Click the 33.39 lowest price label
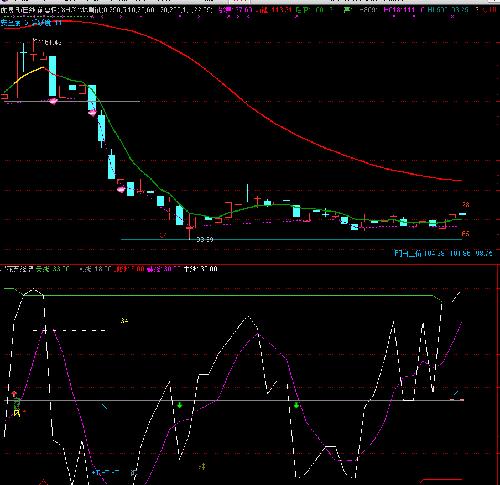Screen dimensions: 500x485 pyautogui.click(x=205, y=239)
